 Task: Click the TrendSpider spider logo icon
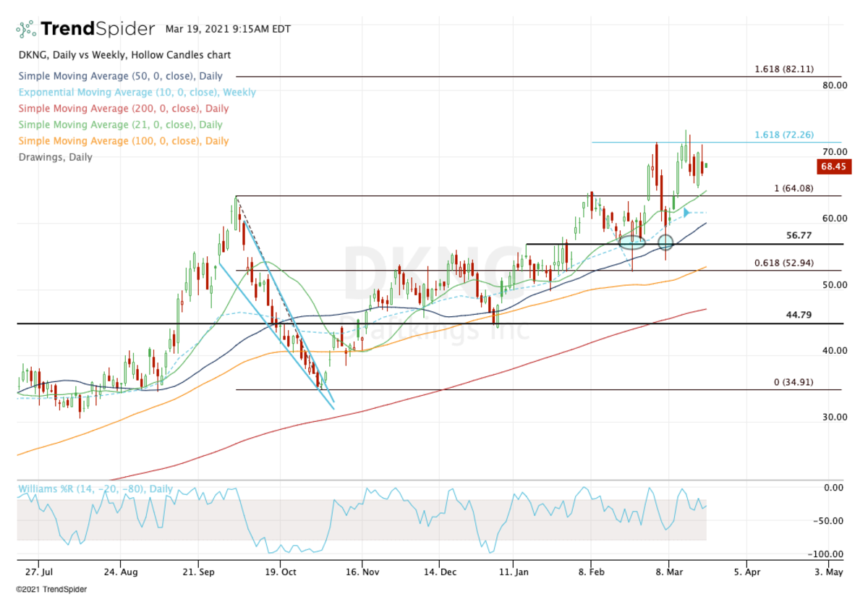point(26,29)
